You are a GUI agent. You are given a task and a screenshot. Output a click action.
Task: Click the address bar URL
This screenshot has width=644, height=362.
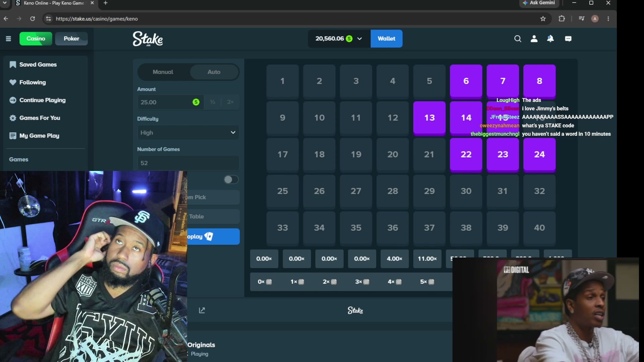pos(97,19)
